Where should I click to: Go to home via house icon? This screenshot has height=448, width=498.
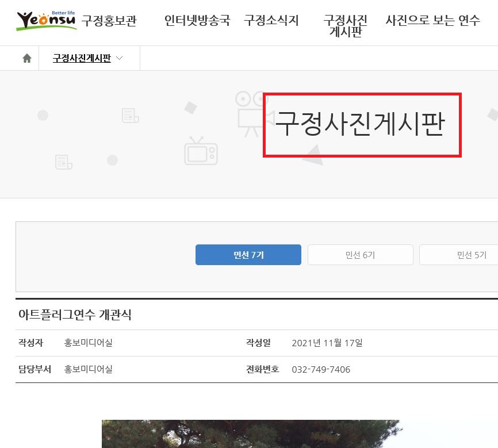pos(27,58)
